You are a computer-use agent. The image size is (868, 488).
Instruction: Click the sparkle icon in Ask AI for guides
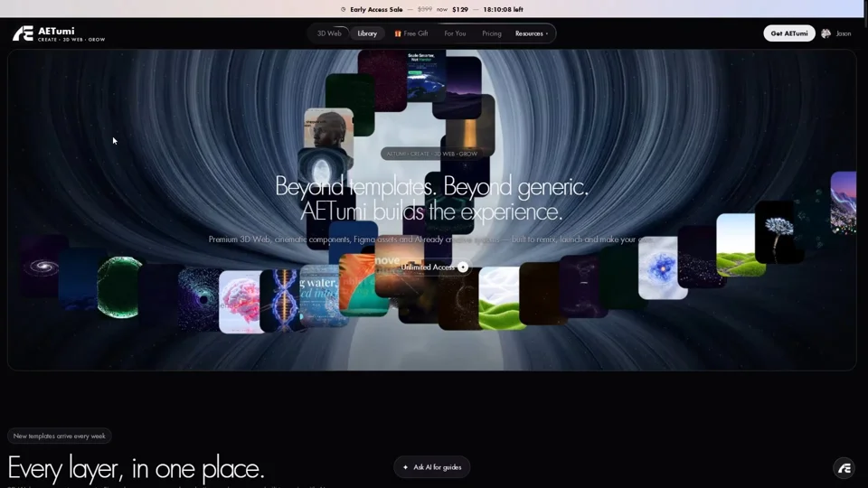click(405, 467)
